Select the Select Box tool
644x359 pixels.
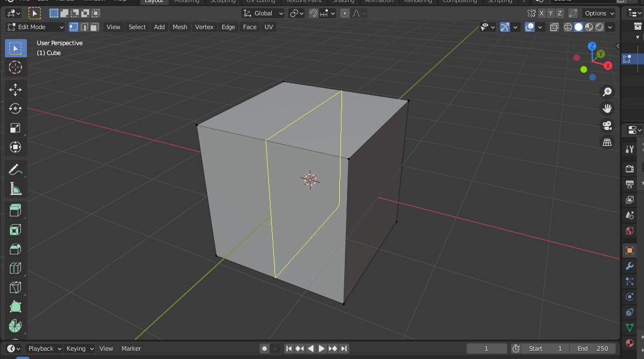(x=15, y=48)
